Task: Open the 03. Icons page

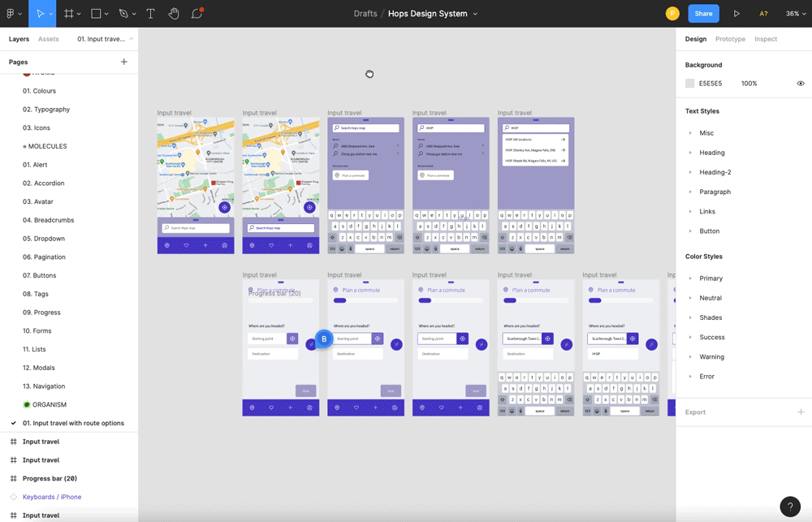Action: 37,128
